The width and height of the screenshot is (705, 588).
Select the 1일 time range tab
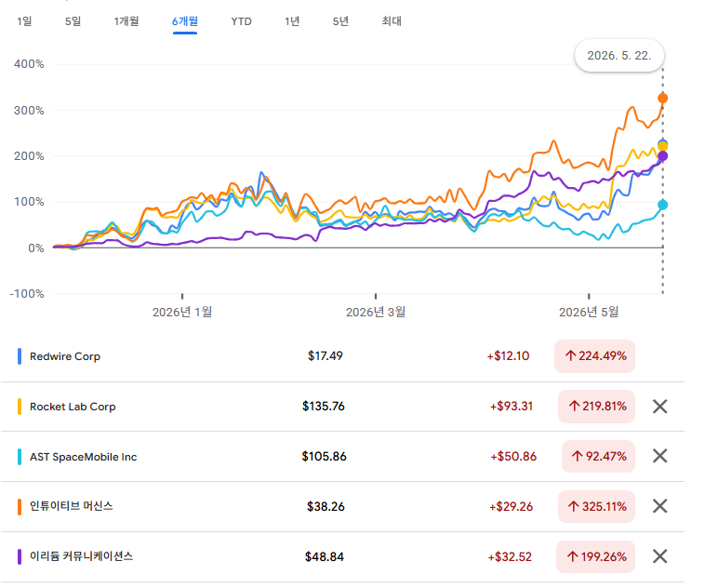(24, 21)
